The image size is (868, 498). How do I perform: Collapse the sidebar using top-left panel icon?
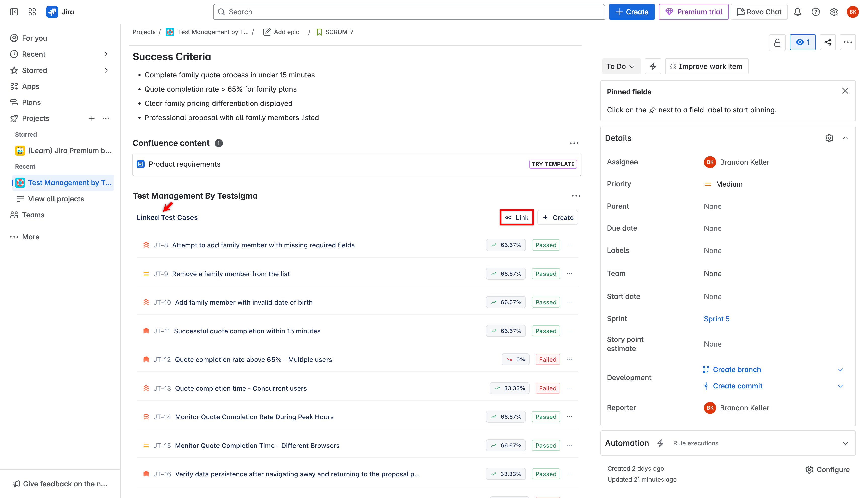pos(14,12)
